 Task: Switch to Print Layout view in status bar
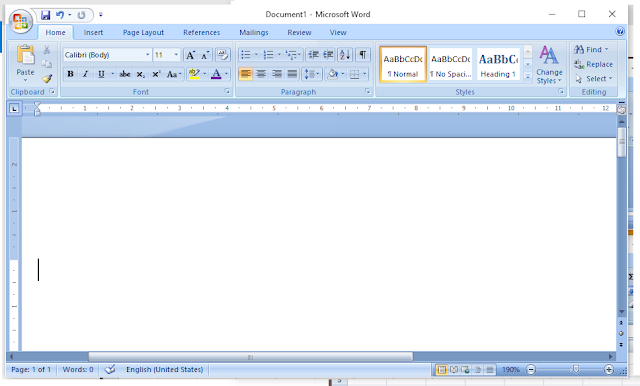coord(441,370)
